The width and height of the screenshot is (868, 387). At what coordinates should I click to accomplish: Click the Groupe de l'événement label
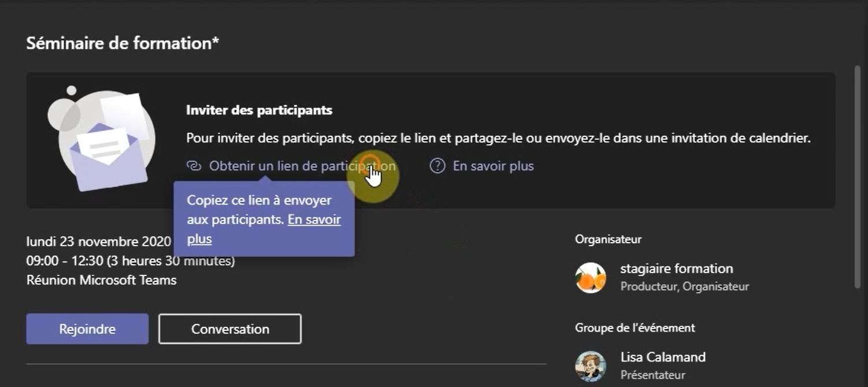[635, 328]
